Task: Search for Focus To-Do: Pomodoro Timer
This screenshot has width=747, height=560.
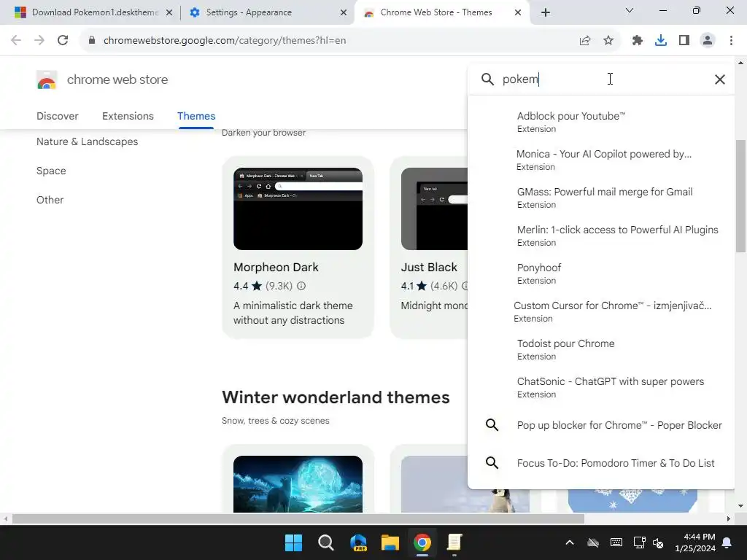Action: (616, 463)
